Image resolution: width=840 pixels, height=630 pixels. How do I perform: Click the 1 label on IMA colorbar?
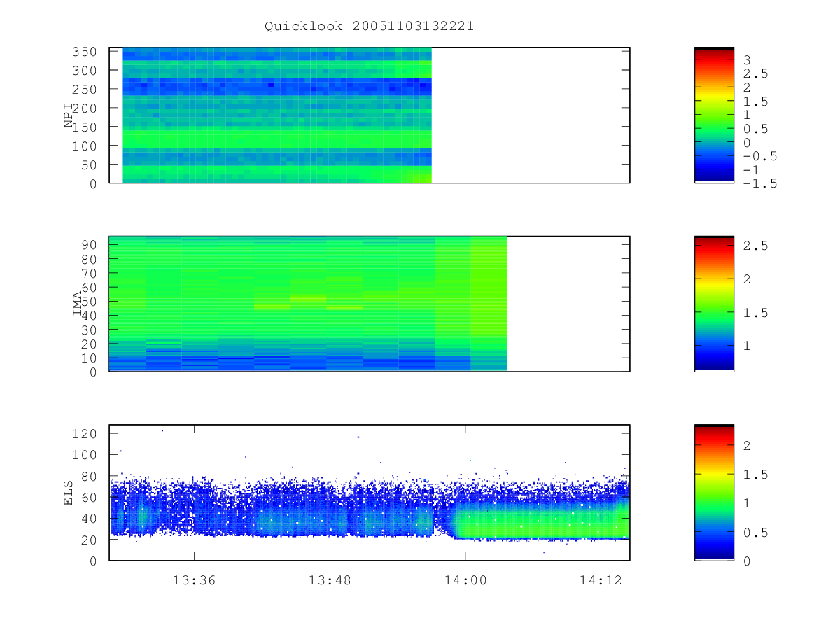(747, 346)
